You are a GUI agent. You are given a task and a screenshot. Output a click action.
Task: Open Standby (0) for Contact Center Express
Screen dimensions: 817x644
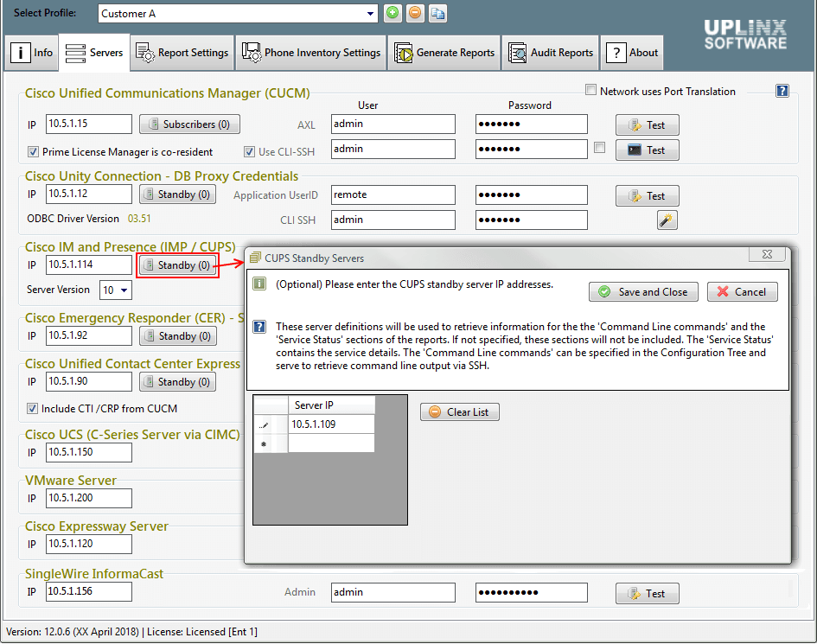pos(178,382)
